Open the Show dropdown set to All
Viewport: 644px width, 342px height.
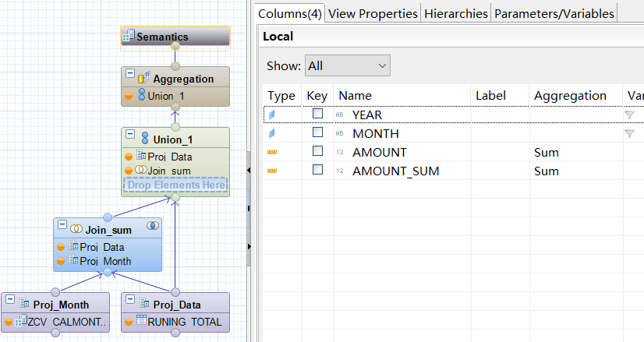pyautogui.click(x=348, y=66)
